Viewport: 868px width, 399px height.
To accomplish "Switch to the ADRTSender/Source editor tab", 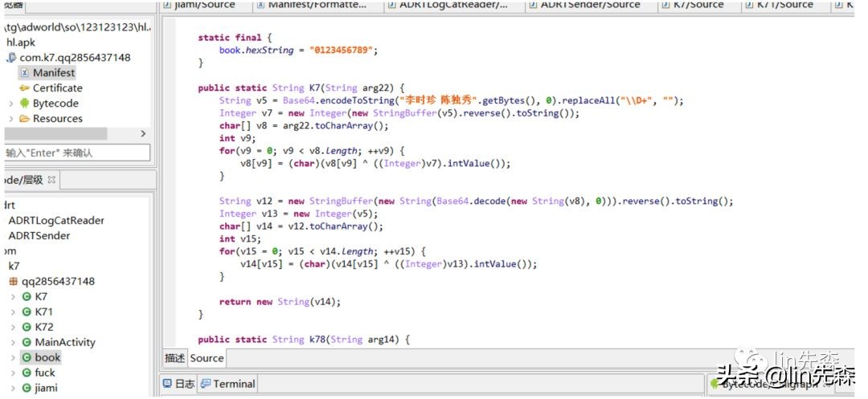I will 590,5.
